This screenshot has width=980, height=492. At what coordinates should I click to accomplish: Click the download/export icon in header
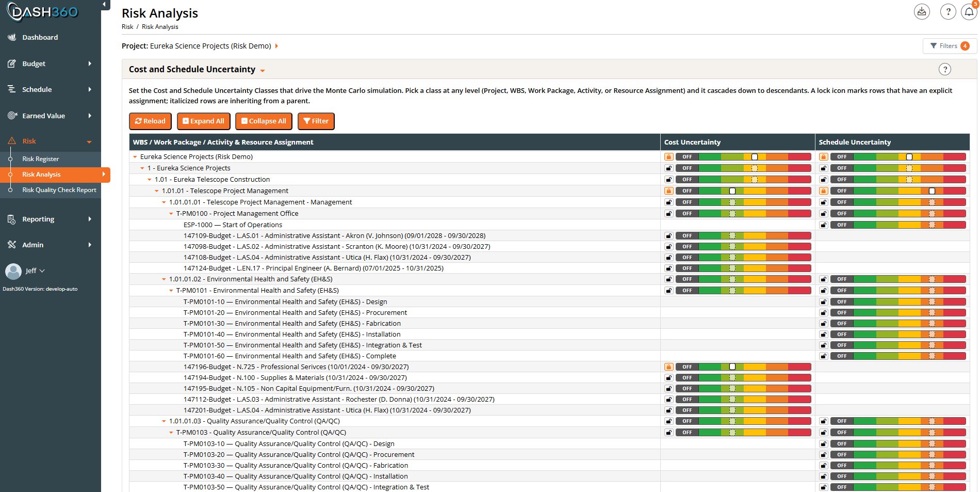(x=922, y=11)
